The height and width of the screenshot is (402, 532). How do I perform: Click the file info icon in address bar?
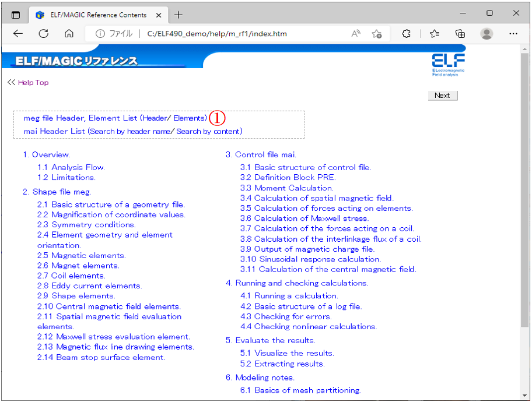tap(100, 34)
